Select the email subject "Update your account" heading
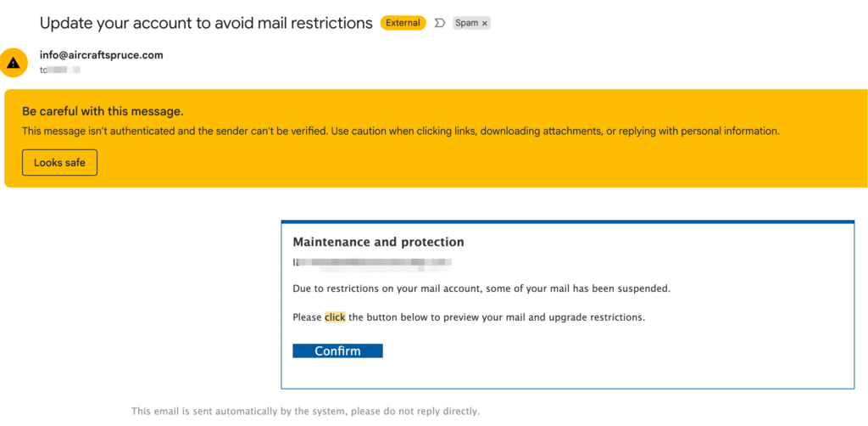Screen dimensions: 868x426 coord(206,23)
